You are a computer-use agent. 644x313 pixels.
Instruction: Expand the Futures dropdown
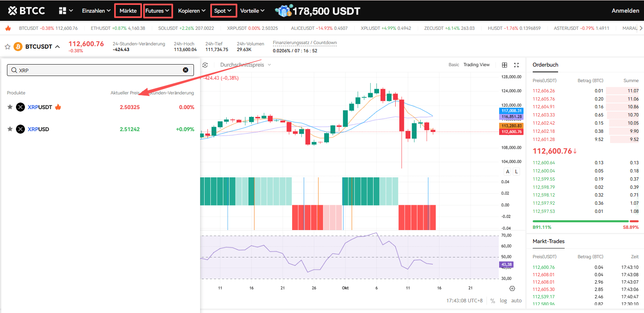click(158, 11)
